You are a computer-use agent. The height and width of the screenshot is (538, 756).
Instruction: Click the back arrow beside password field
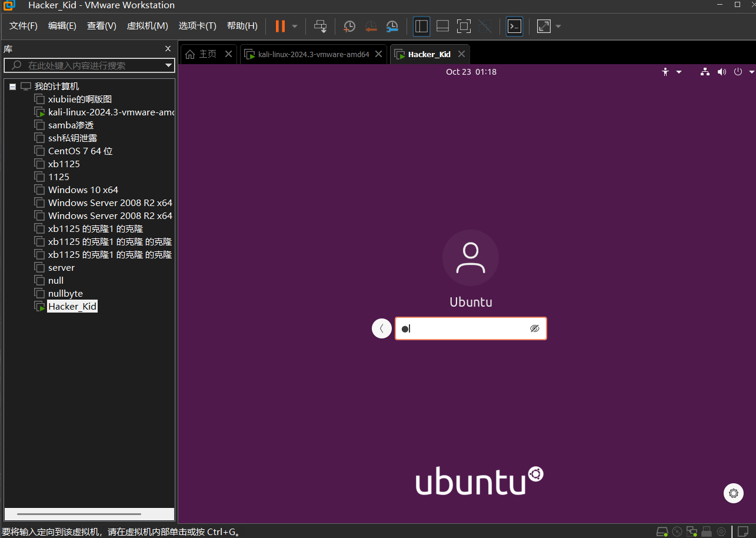coord(382,328)
